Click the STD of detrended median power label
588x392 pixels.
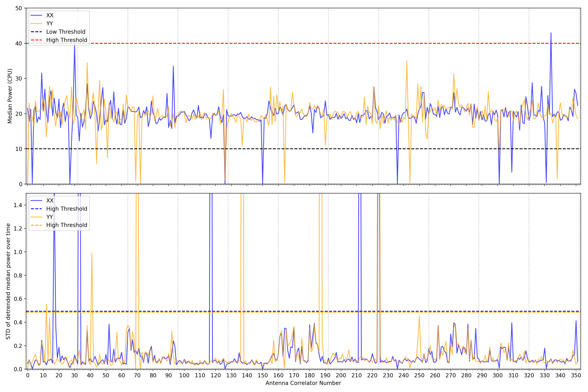(8, 281)
